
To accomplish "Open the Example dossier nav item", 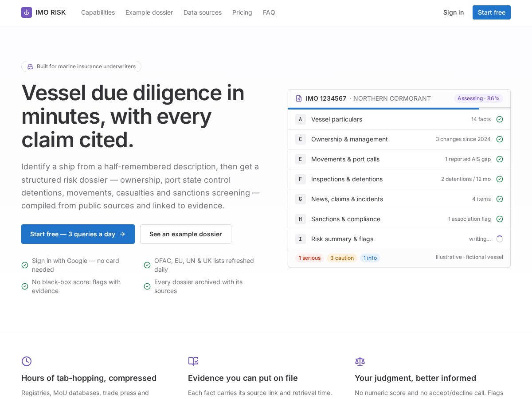I will (x=149, y=12).
